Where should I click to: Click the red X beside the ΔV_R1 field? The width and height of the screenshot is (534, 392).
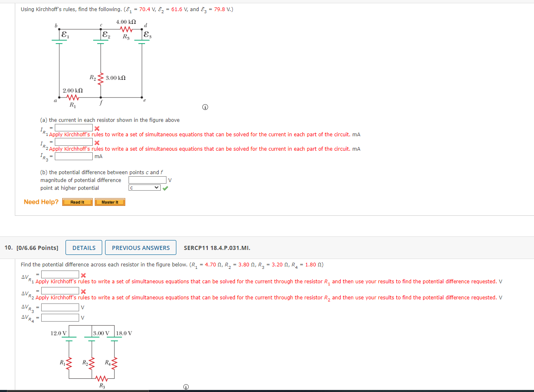click(x=83, y=274)
